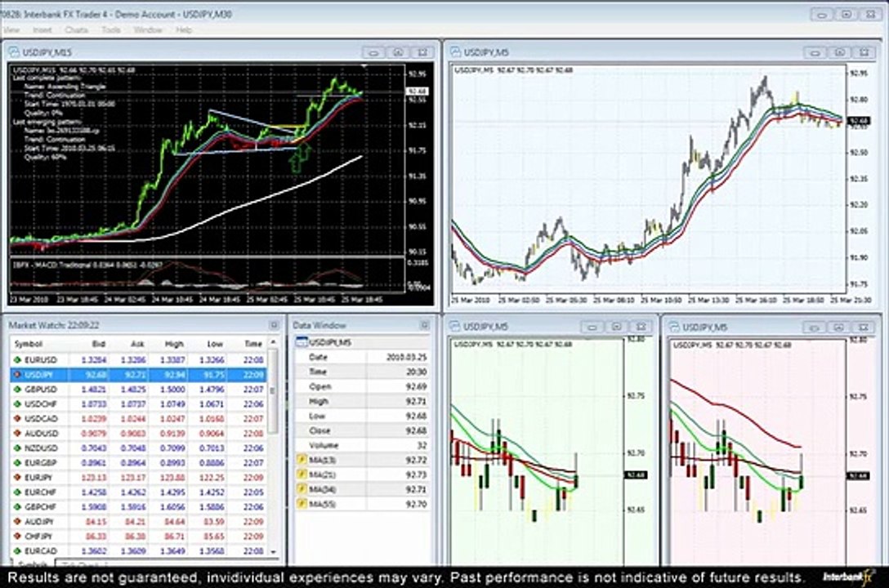Click the pink-background USDJPY,M5 chart window icon
Image resolution: width=889 pixels, height=588 pixels.
[x=674, y=327]
